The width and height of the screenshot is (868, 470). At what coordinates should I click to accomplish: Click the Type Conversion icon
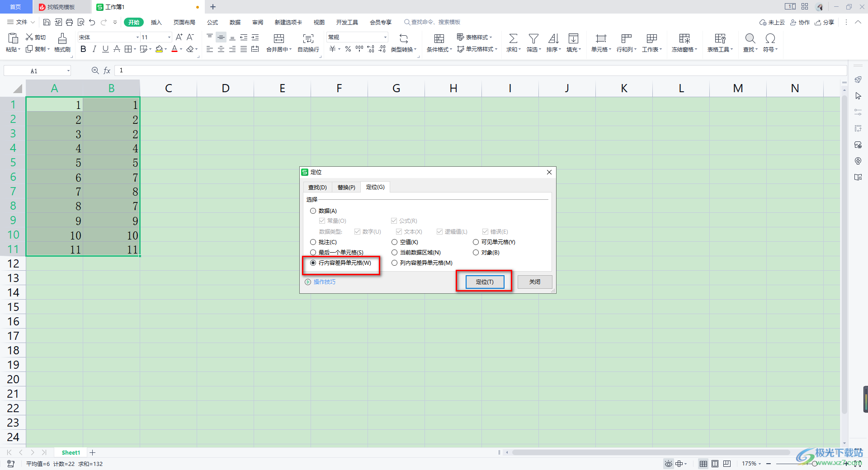click(x=404, y=38)
